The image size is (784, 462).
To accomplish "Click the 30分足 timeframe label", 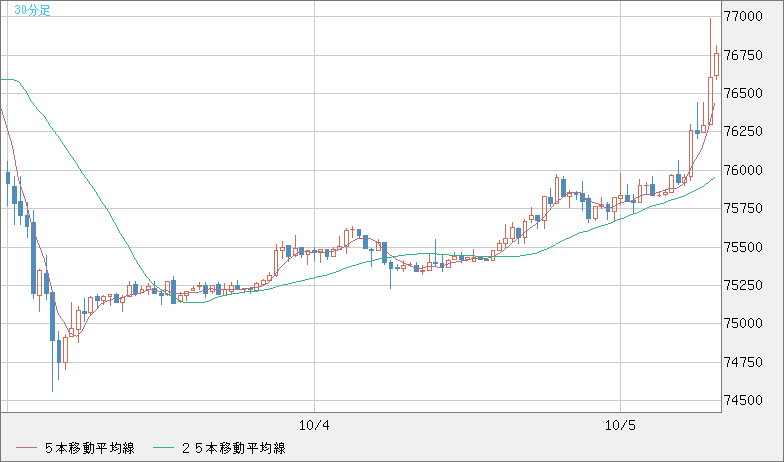I will tap(32, 10).
